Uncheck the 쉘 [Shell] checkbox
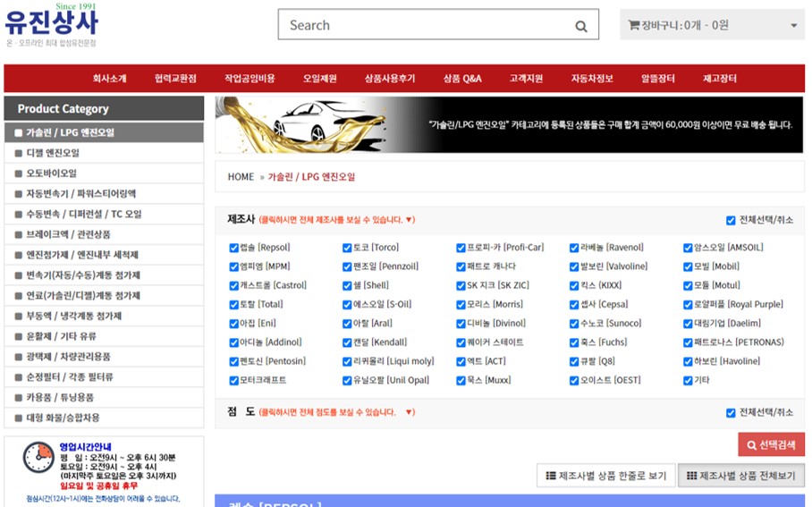The width and height of the screenshot is (812, 507). click(x=347, y=286)
